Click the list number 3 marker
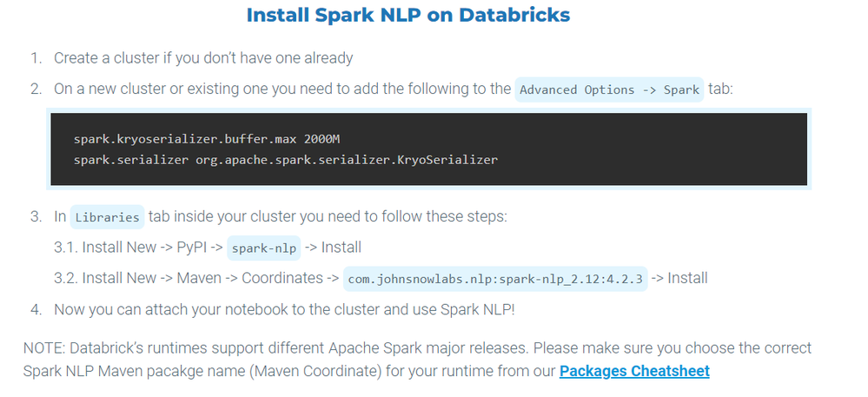868x397 pixels. coord(36,216)
